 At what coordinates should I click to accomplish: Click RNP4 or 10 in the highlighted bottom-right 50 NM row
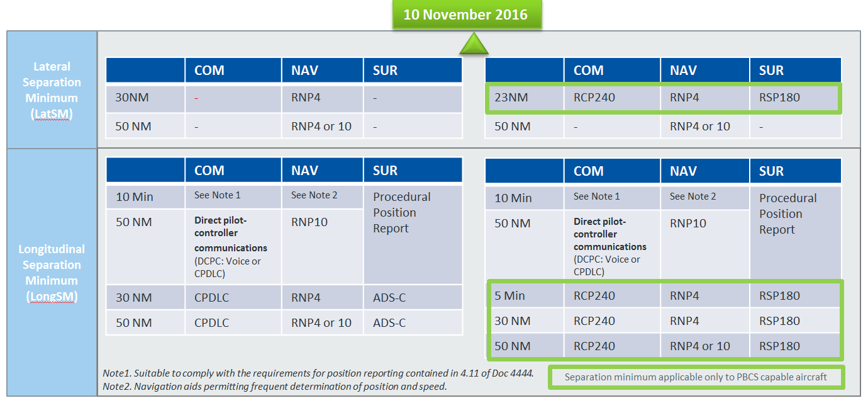(x=699, y=346)
